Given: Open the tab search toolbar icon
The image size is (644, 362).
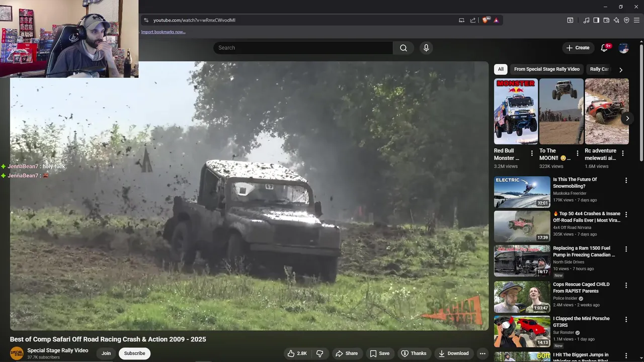Looking at the screenshot, I should [570, 20].
